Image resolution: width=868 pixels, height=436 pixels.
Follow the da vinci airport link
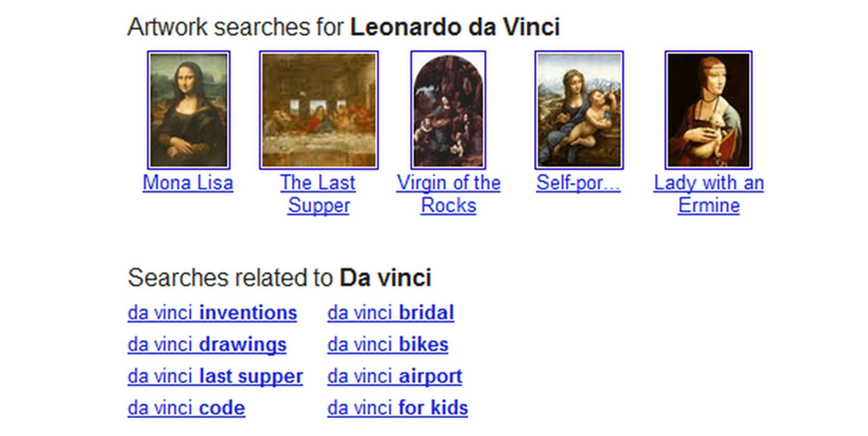pyautogui.click(x=395, y=376)
